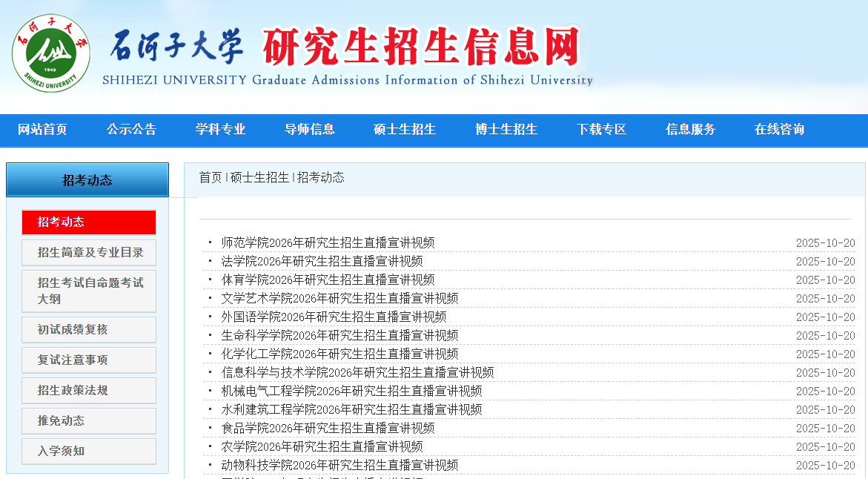Open the 信息科学与技术学院 livestream video article
Screen dimensions: 868x479
click(357, 372)
